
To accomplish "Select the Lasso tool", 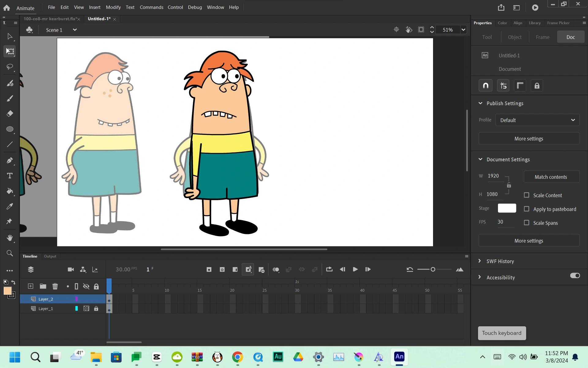I will [9, 67].
